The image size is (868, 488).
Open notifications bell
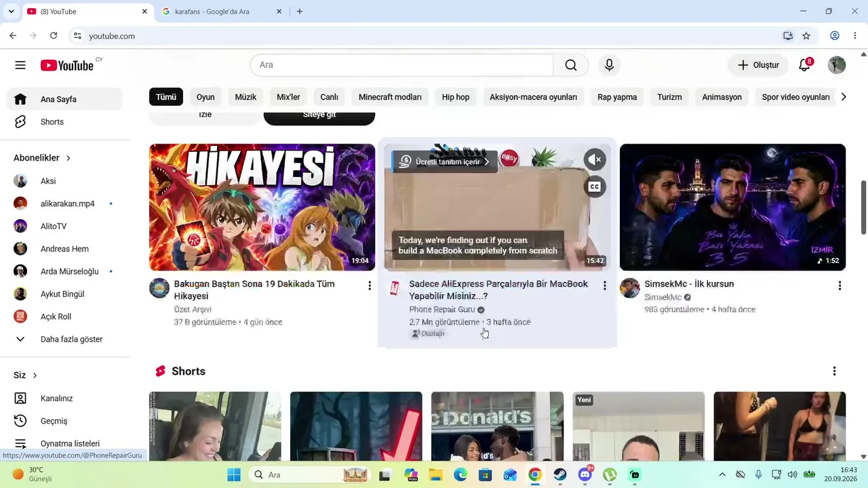tap(805, 65)
